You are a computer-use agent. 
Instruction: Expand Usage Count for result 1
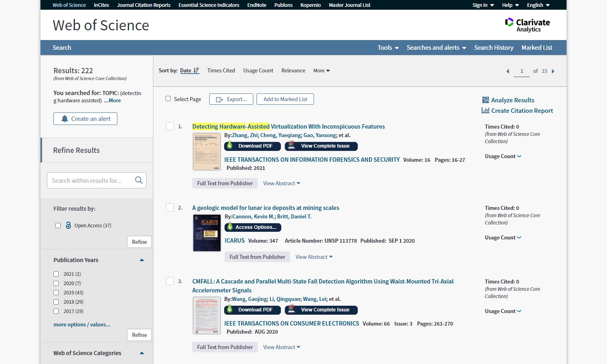503,156
